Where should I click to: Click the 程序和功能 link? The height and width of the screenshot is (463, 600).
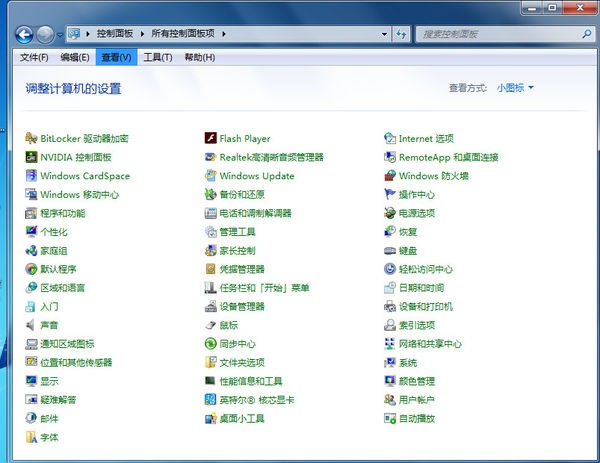62,213
